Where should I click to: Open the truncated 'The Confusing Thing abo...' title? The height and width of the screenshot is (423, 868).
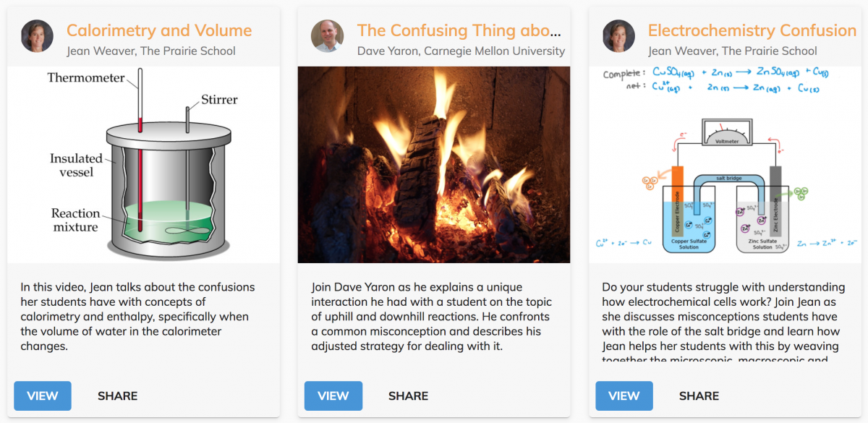click(x=459, y=30)
